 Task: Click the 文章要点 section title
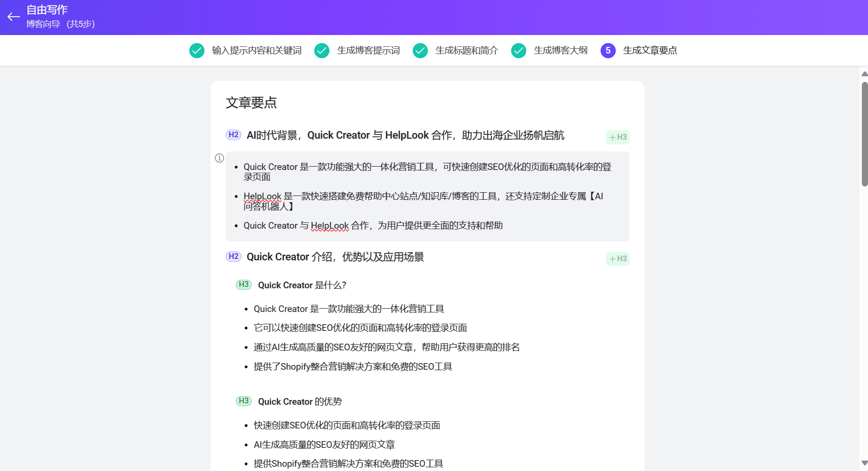click(251, 103)
